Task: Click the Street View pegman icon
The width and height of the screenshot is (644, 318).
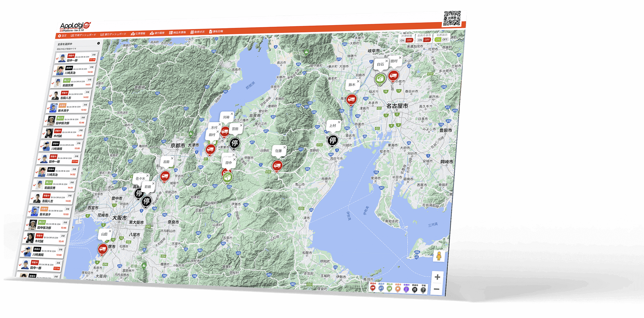Action: pyautogui.click(x=439, y=256)
